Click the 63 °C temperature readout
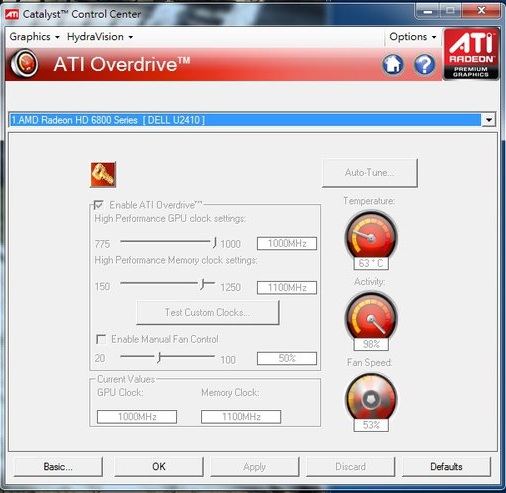Image resolution: width=506 pixels, height=493 pixels. [x=371, y=263]
